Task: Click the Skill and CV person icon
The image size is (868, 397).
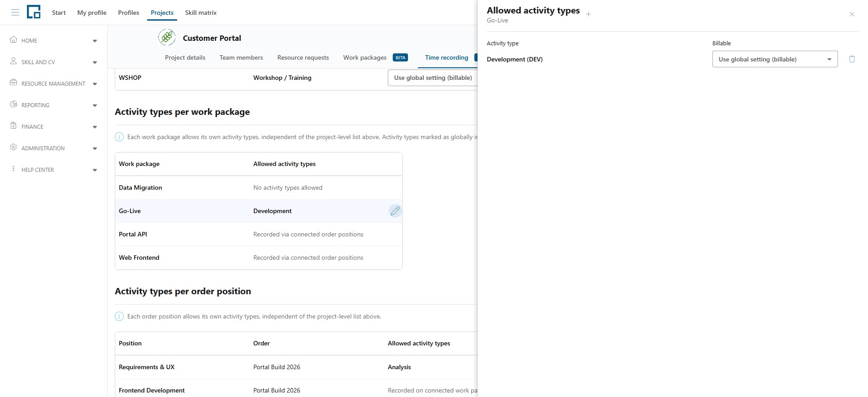Action: coord(13,61)
